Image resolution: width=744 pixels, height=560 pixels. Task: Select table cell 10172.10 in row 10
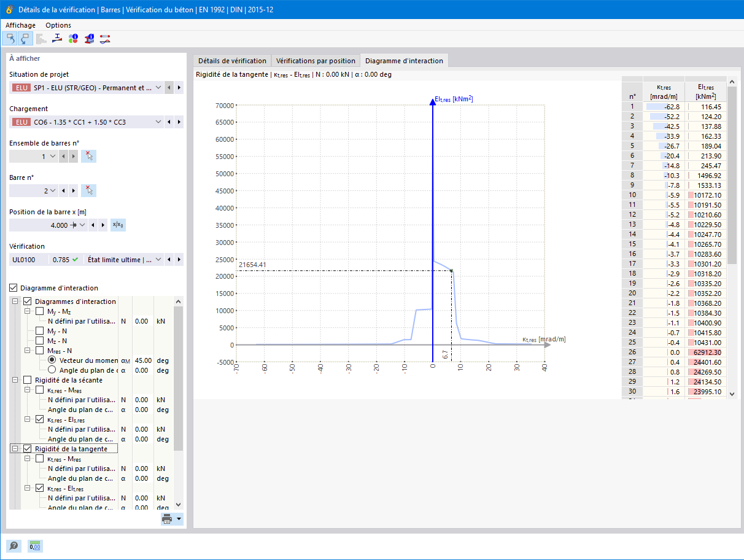point(705,195)
